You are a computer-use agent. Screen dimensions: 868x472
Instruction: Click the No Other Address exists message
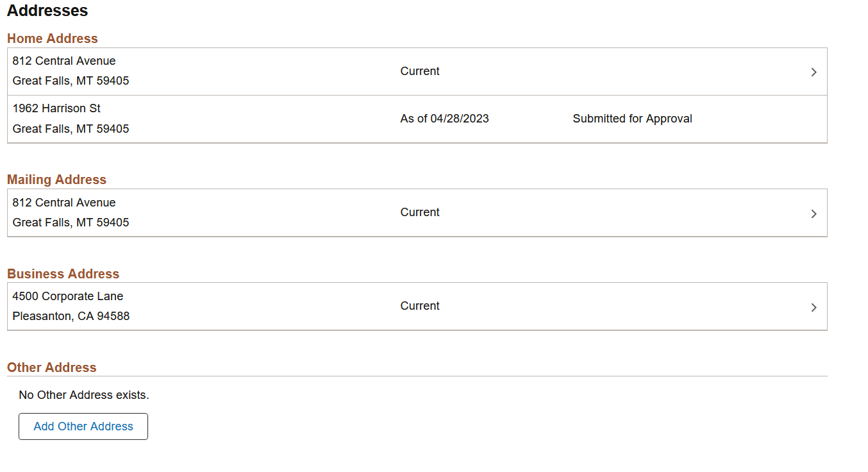point(83,395)
